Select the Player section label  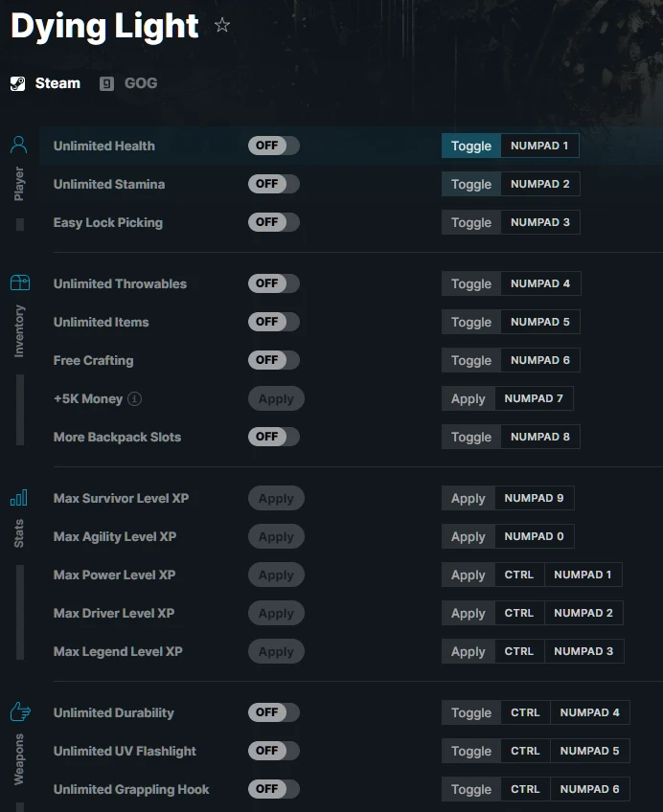click(x=19, y=183)
